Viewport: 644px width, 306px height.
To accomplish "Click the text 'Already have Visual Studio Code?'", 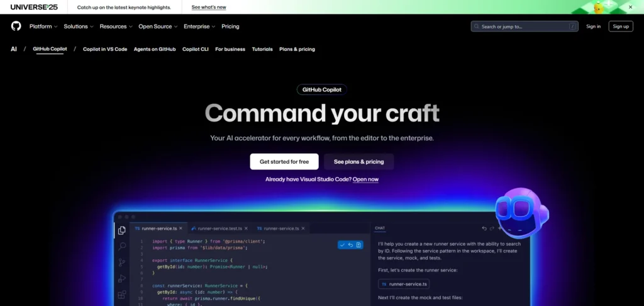I will (x=308, y=179).
